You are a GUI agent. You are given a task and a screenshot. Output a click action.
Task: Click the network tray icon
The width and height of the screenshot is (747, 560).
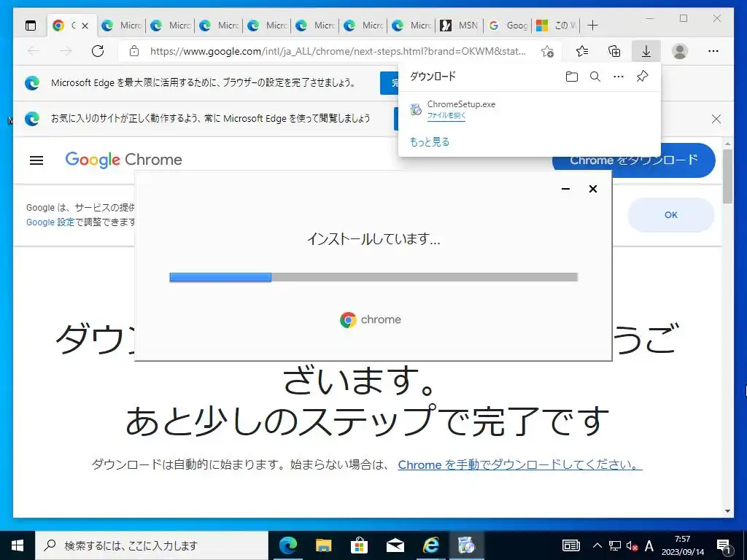614,546
